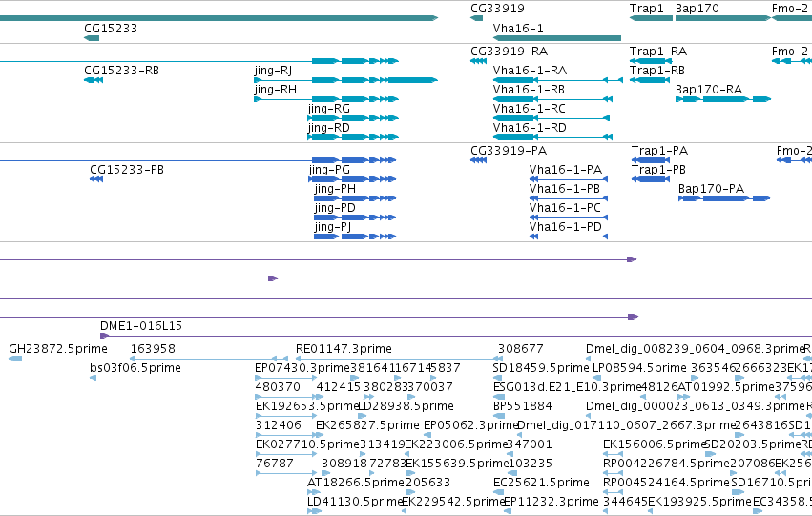Open the Vha16-1 gene feature

pyautogui.click(x=556, y=38)
